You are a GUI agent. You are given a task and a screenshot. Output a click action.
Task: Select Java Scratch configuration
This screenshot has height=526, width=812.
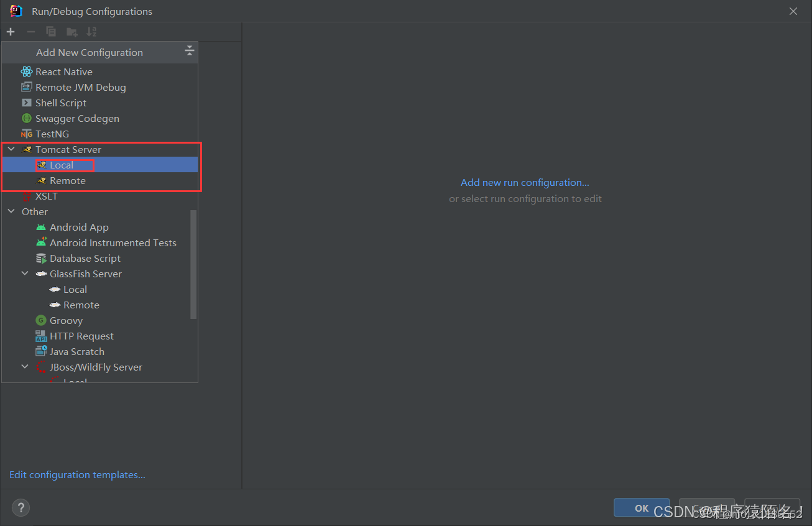click(x=96, y=351)
